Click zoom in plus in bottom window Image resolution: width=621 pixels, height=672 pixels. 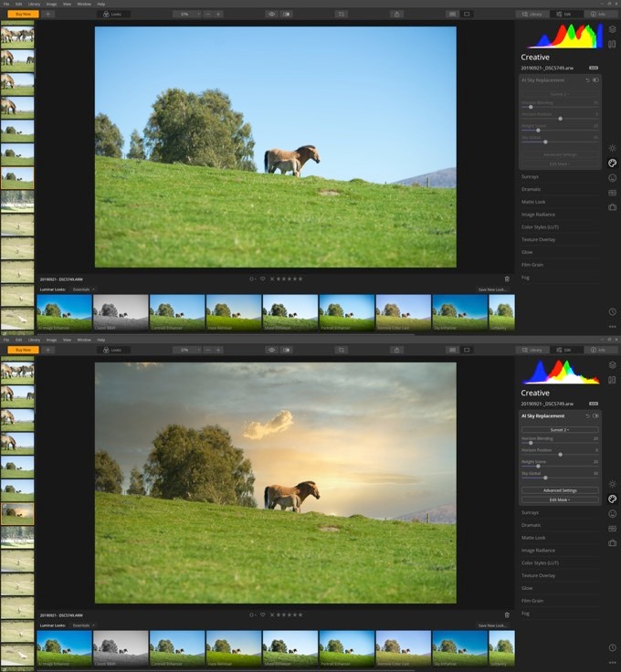point(218,350)
